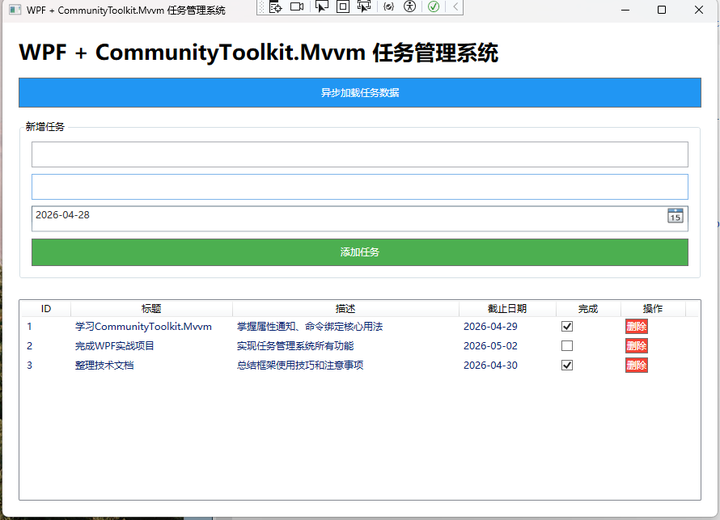Click the 完成 column header
This screenshot has width=720, height=520.
[x=588, y=309]
